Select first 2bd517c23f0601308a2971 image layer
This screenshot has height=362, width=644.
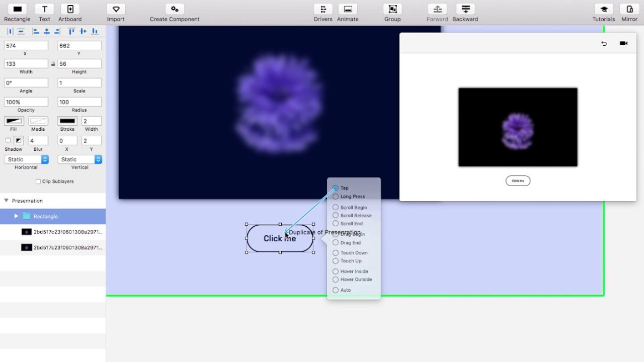[53, 232]
